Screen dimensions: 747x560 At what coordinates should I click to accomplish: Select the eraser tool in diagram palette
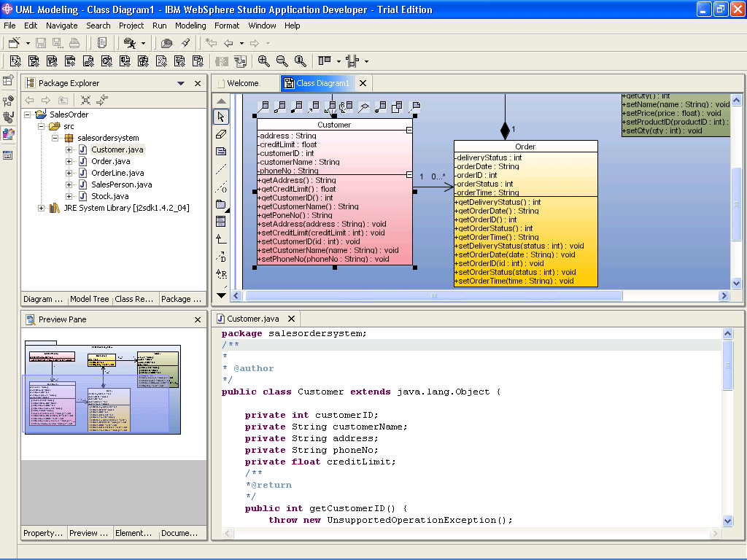point(221,134)
